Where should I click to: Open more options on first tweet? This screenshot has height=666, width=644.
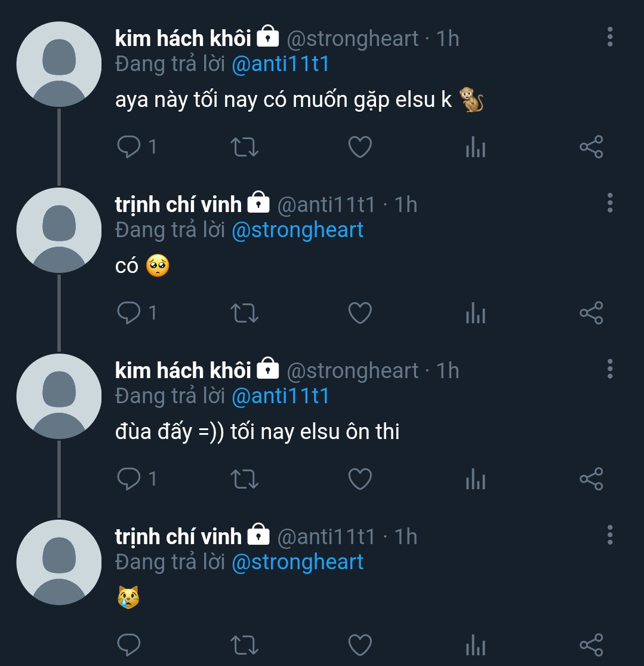(609, 37)
